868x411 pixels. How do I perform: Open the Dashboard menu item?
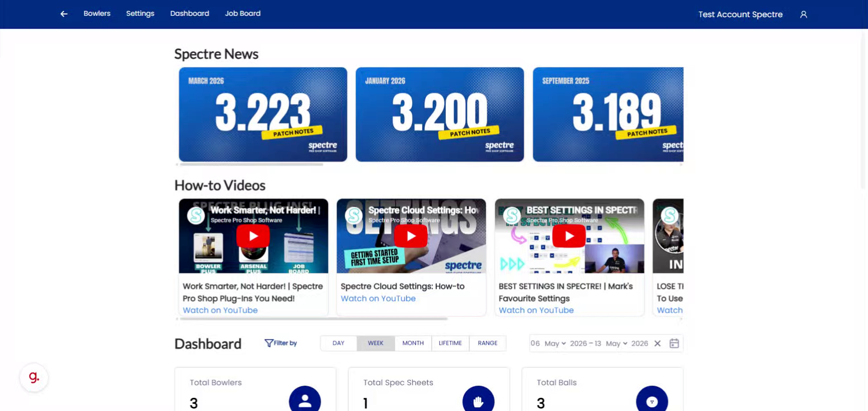[189, 14]
